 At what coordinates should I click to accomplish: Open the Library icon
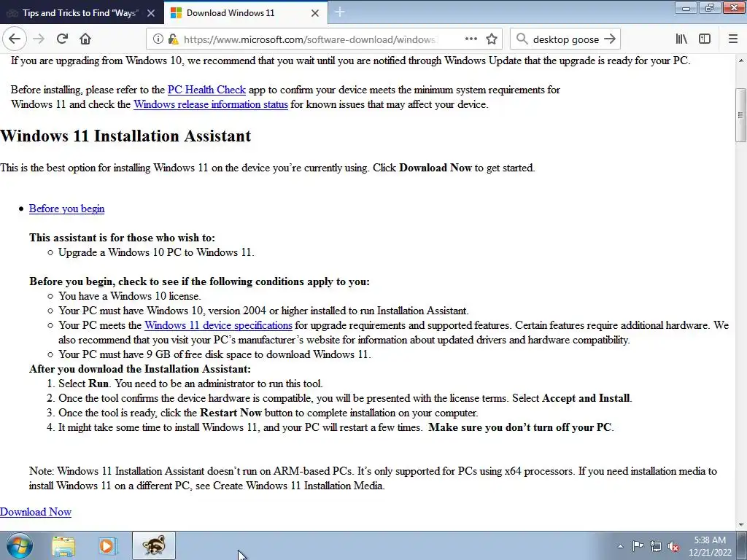(x=681, y=39)
